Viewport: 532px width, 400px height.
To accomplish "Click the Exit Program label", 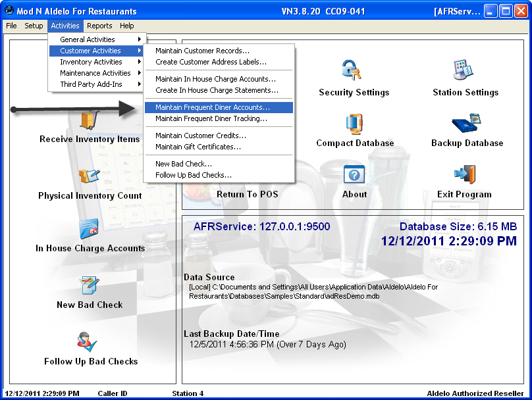I will click(464, 194).
